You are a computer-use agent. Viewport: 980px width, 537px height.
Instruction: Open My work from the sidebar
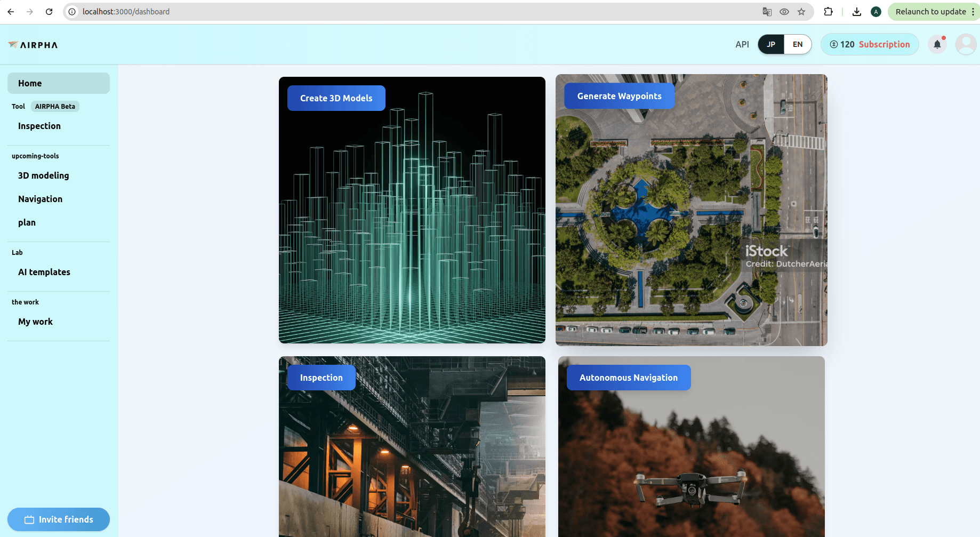click(x=35, y=322)
